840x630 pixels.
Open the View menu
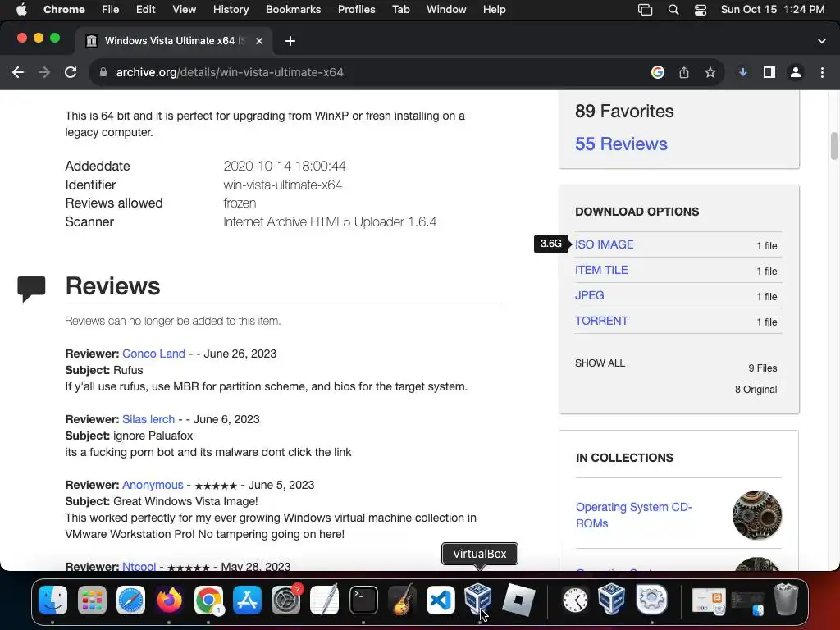tap(184, 10)
